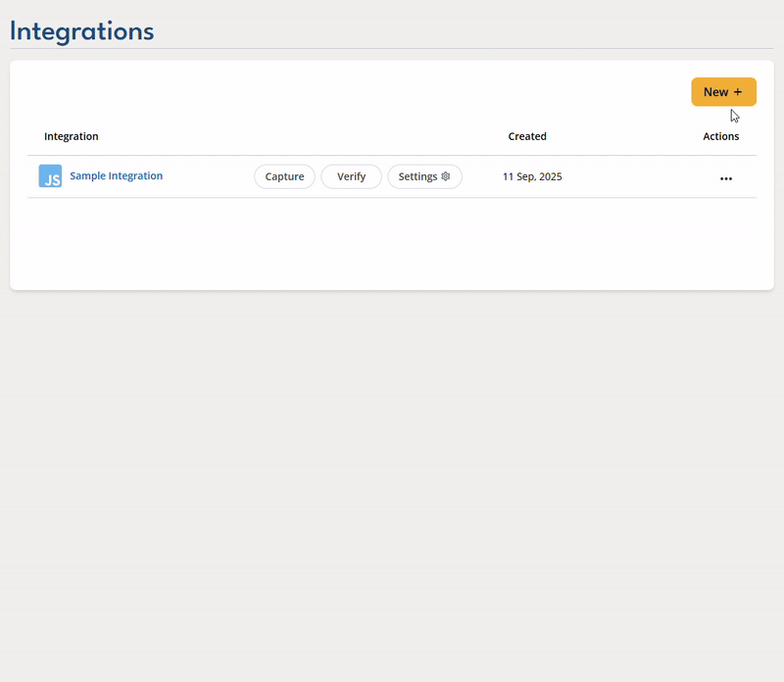Click the 11 Sep, 2025 created date
This screenshot has height=682, width=784.
point(532,177)
